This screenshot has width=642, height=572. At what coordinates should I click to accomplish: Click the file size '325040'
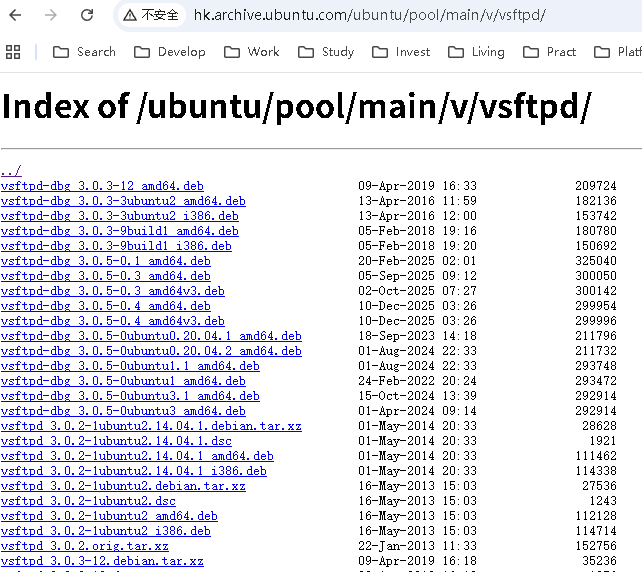pos(596,261)
